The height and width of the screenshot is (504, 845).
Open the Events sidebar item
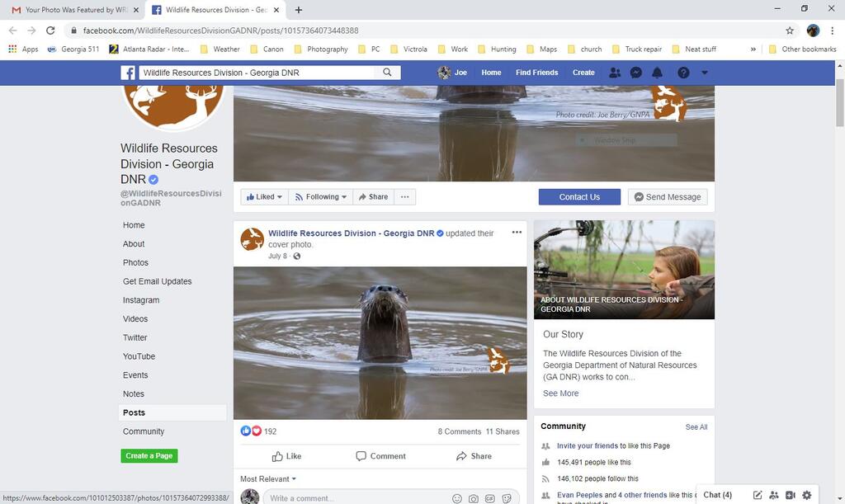[135, 375]
